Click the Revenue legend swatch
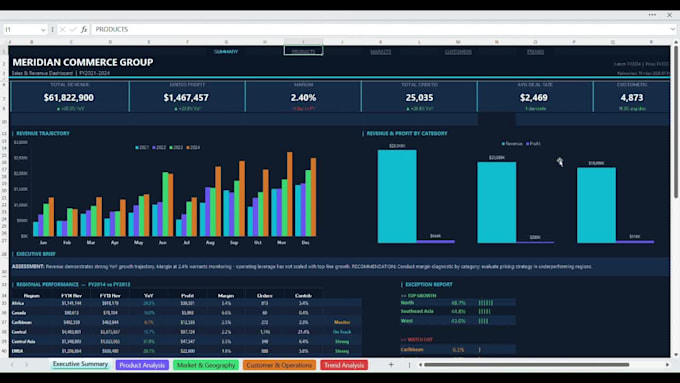 503,144
